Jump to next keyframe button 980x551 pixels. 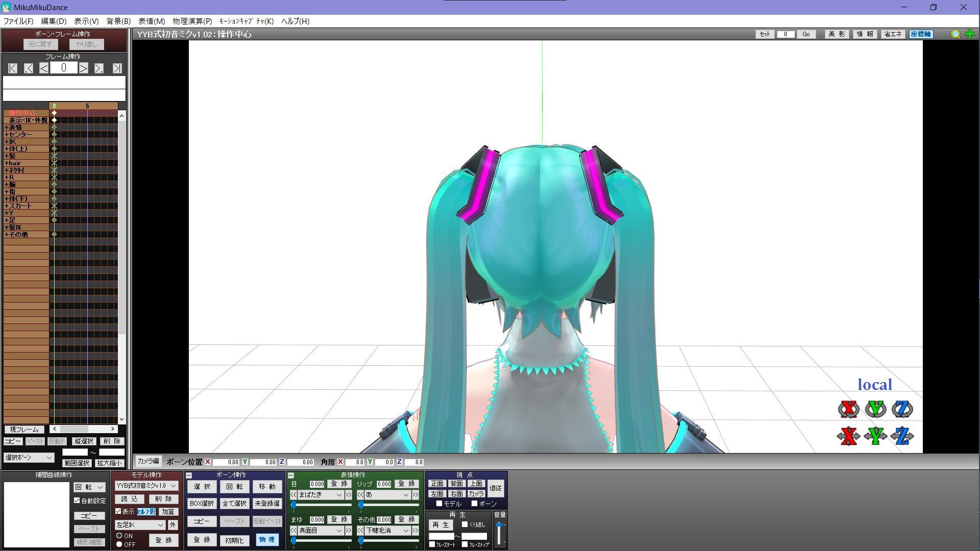99,68
